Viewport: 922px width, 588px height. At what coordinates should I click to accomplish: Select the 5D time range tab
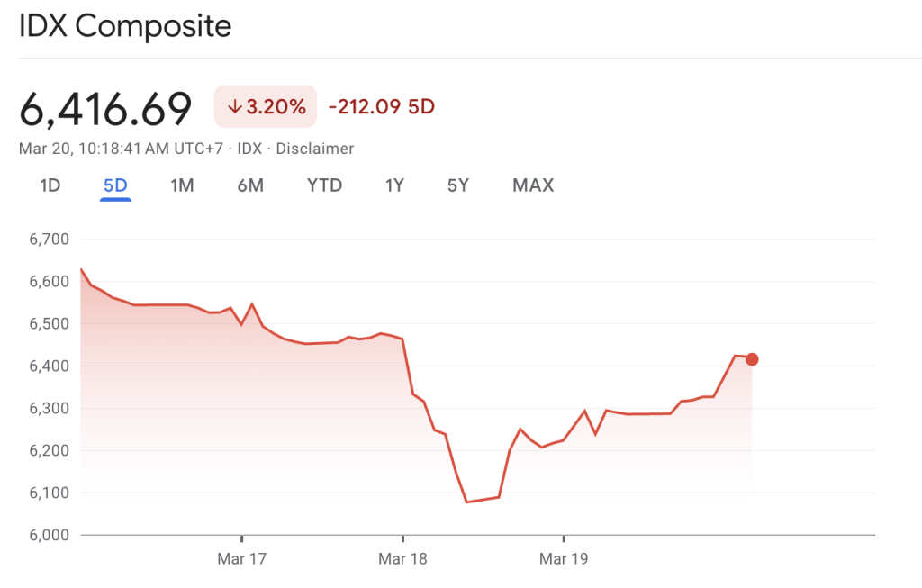pos(115,185)
